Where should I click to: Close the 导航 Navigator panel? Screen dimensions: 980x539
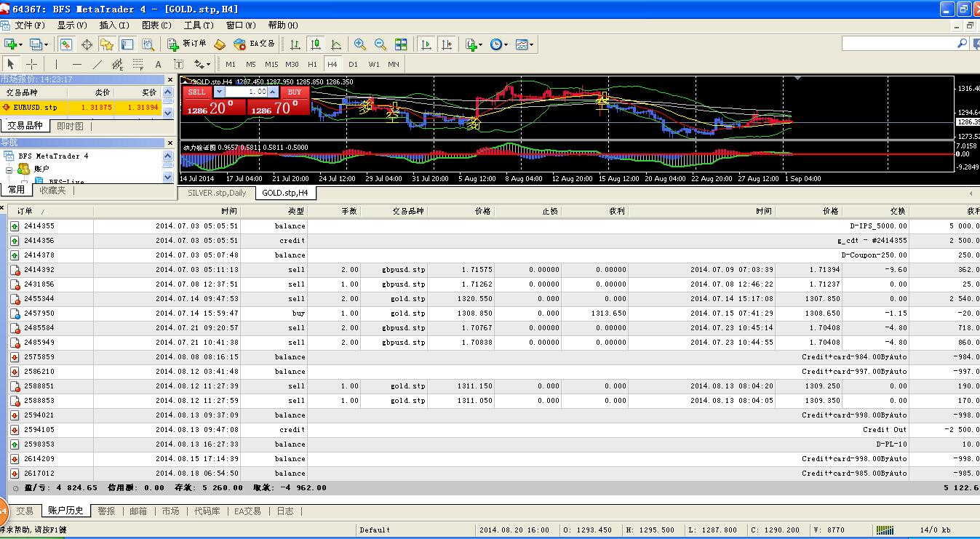170,142
